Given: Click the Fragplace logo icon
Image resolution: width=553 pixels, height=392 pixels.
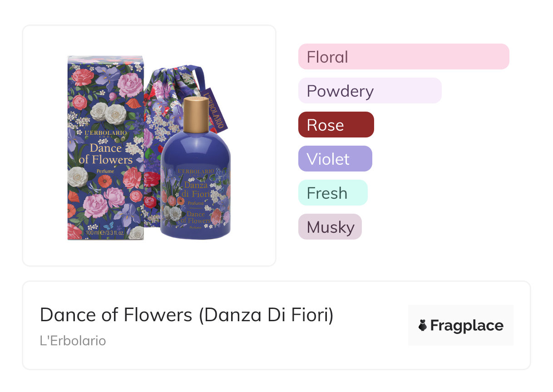Looking at the screenshot, I should (x=423, y=325).
